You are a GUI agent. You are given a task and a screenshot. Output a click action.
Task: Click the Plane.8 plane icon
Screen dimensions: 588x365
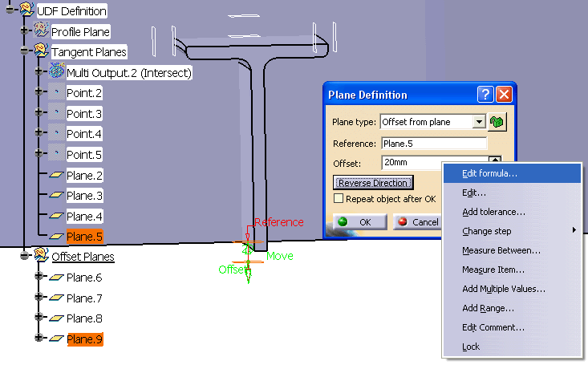57,318
